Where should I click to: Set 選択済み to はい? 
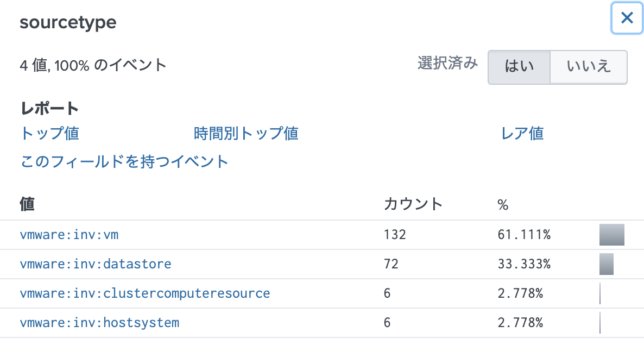click(x=519, y=67)
